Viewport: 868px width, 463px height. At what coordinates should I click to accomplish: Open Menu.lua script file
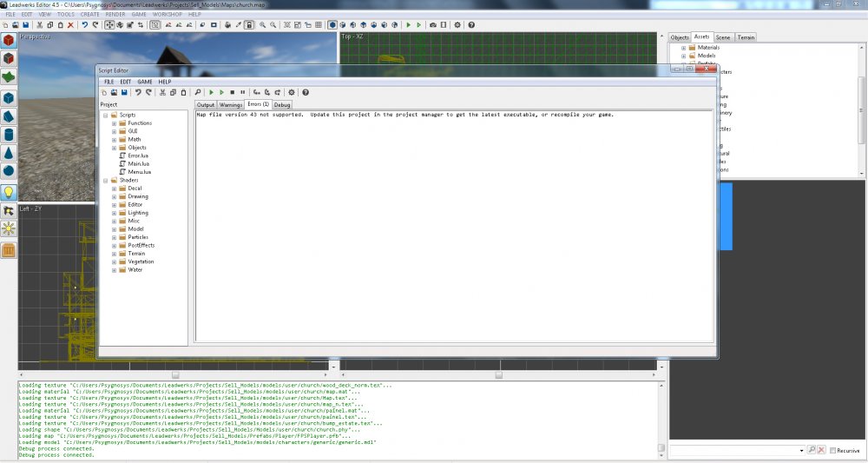point(139,172)
